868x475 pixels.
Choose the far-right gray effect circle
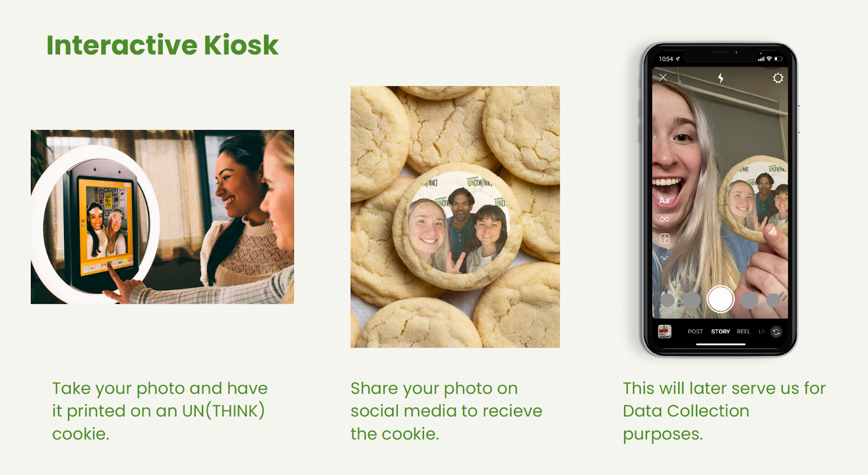(x=774, y=300)
